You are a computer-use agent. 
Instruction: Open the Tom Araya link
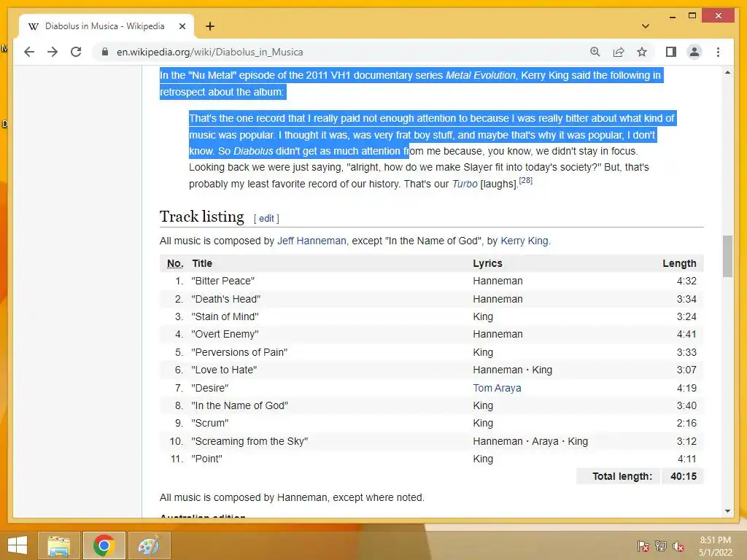point(497,388)
